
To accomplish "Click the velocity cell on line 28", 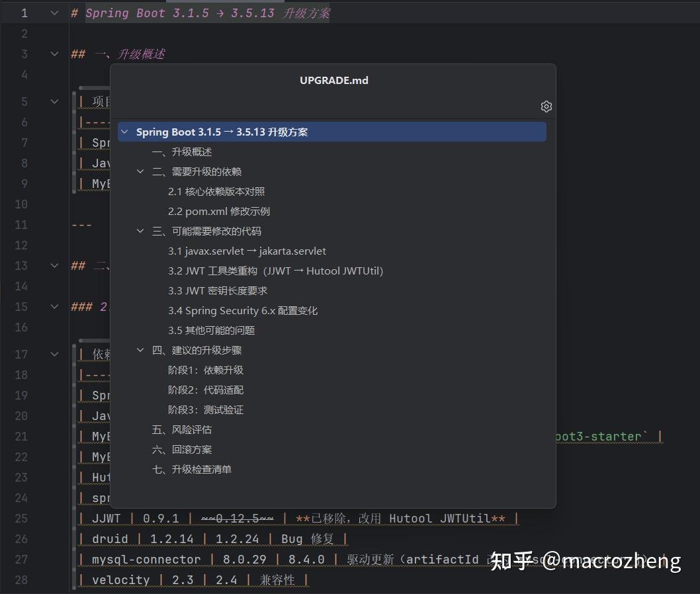I will 120,580.
